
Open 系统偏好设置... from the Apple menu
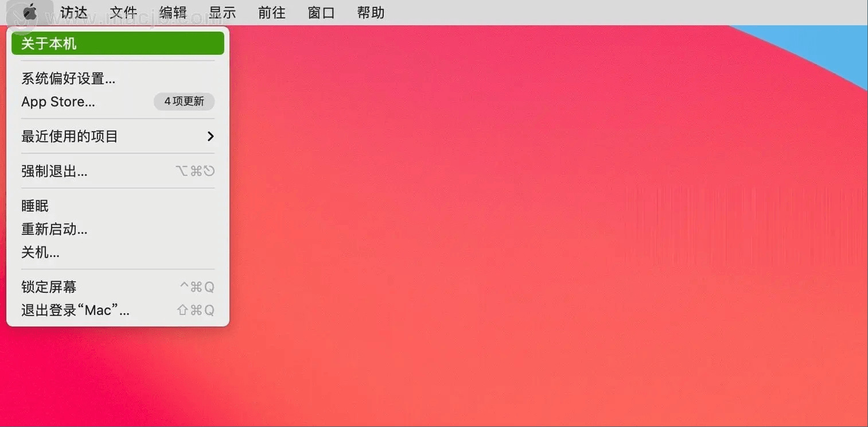[68, 79]
